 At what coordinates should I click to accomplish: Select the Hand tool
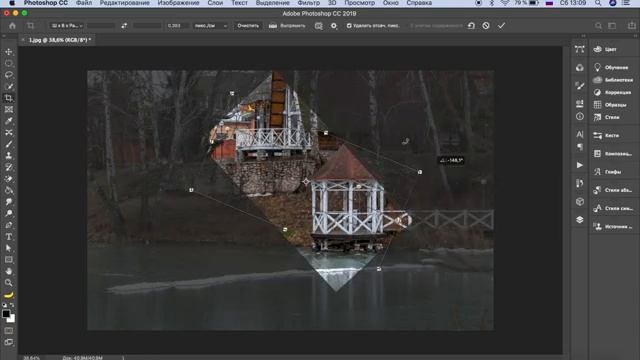[9, 271]
